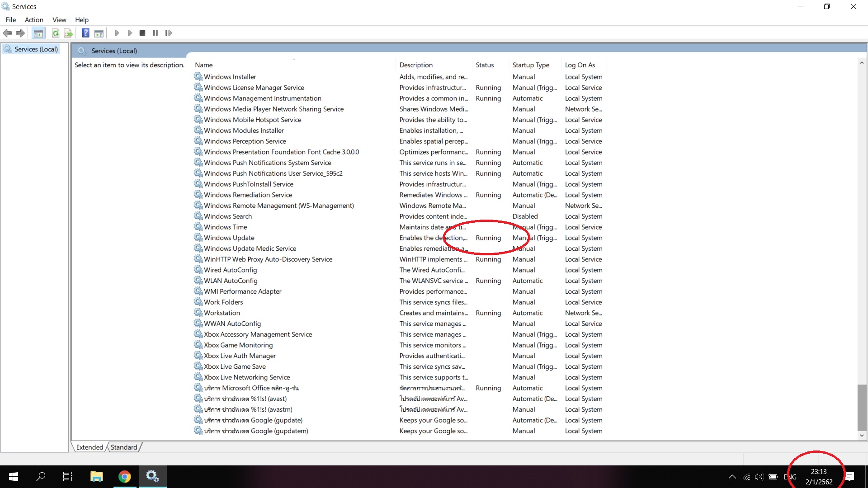Image resolution: width=868 pixels, height=488 pixels.
Task: Open the File menu
Action: coord(11,20)
